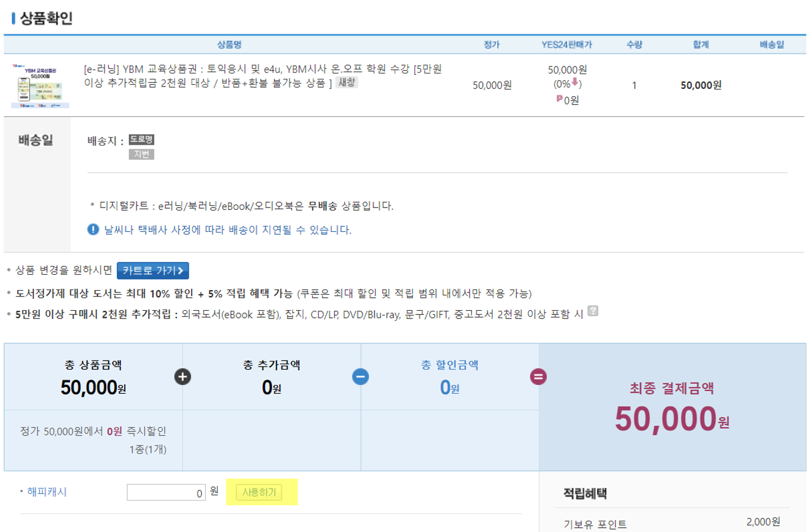Image resolution: width=807 pixels, height=532 pixels.
Task: Apply 해피캐시 with 사용하기 button
Action: 259,492
